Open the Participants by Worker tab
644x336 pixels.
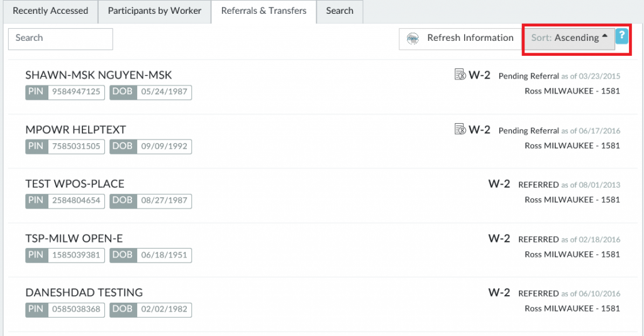pos(155,11)
